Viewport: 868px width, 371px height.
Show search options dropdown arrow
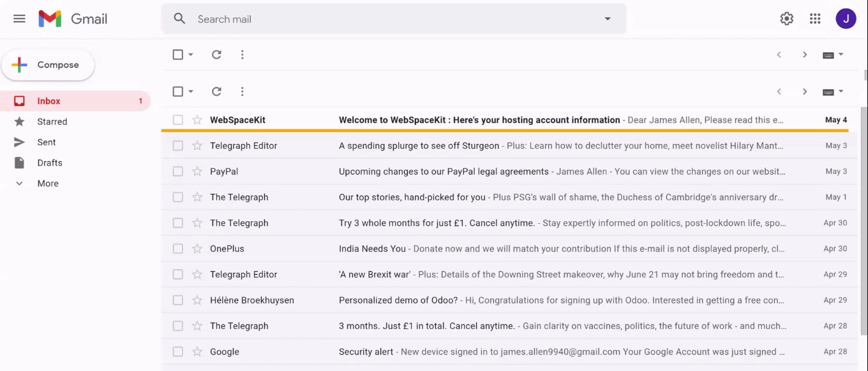(x=608, y=19)
